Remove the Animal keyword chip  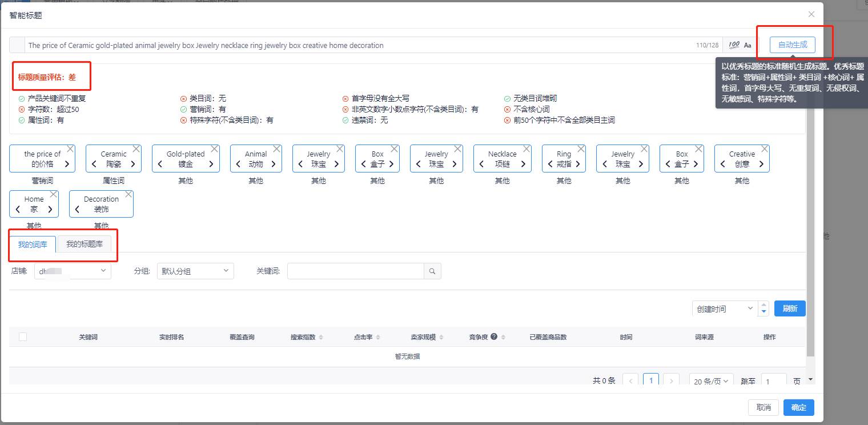click(x=277, y=149)
